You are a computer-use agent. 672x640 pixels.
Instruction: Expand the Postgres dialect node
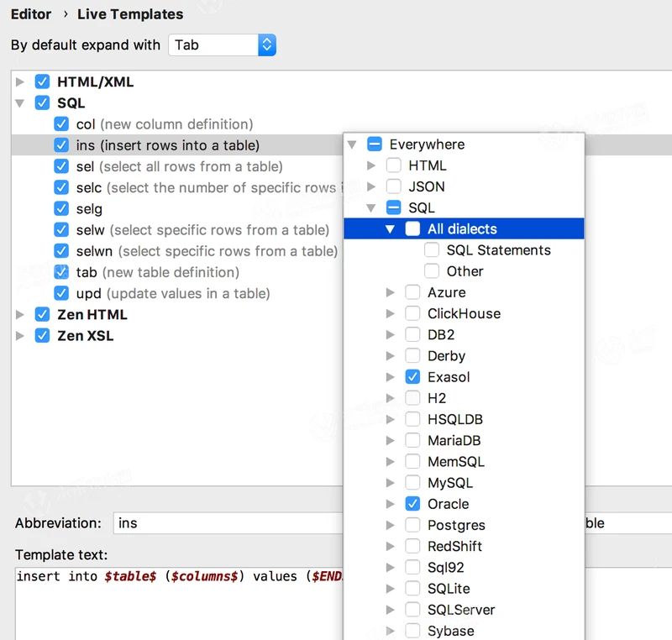pos(390,525)
